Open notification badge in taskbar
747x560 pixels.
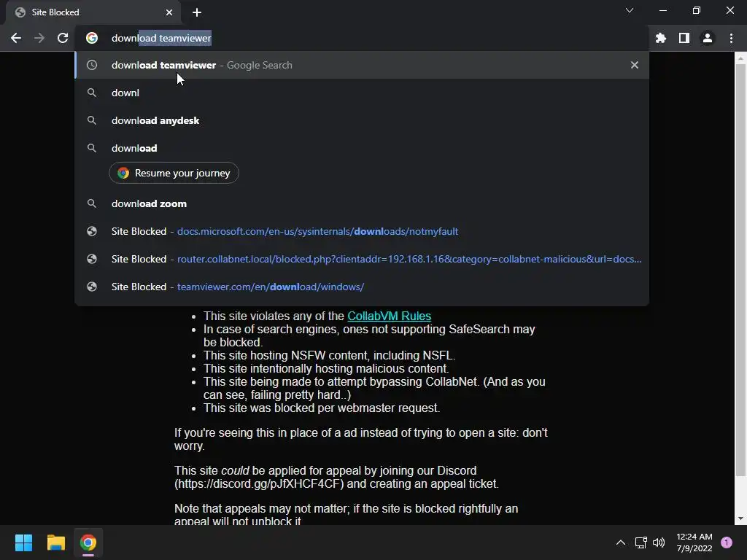(727, 542)
